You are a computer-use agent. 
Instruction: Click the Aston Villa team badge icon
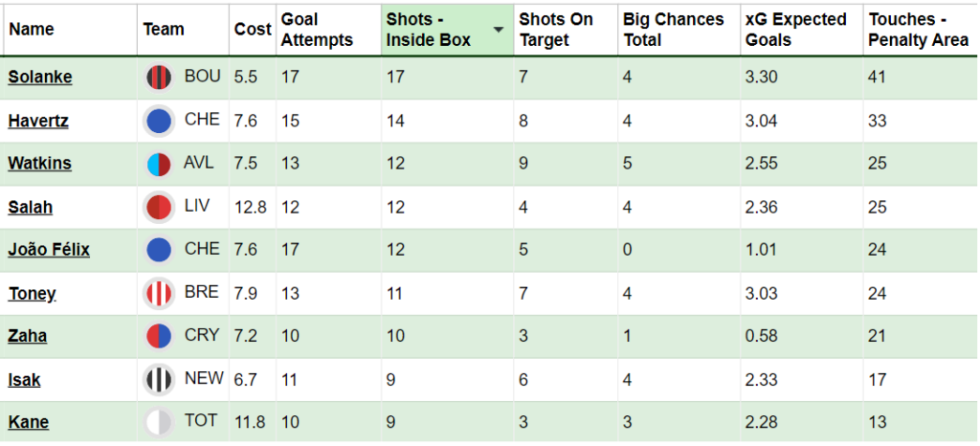pyautogui.click(x=159, y=164)
